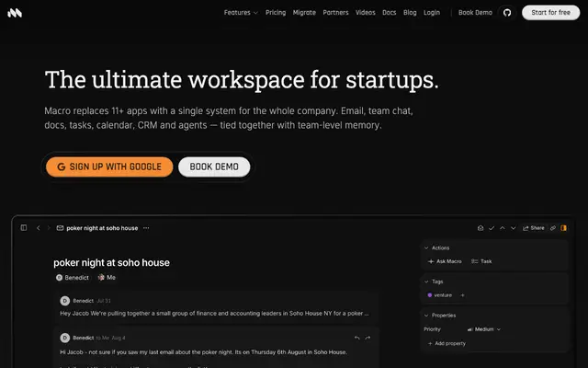Click the Start for free button
This screenshot has width=588, height=368.
point(550,13)
